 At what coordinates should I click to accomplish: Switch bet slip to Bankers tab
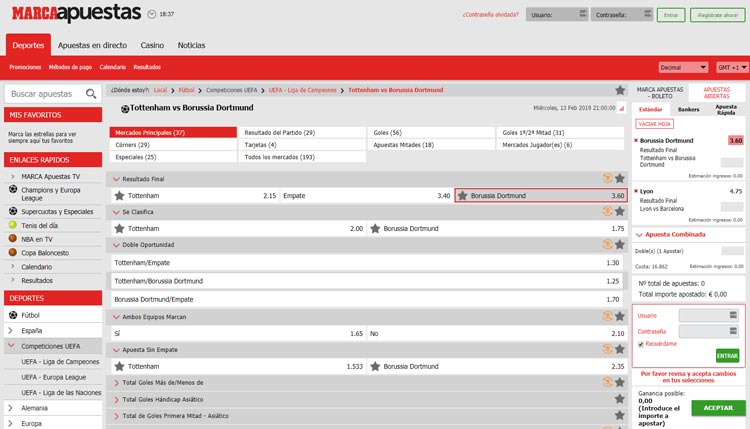pos(688,110)
